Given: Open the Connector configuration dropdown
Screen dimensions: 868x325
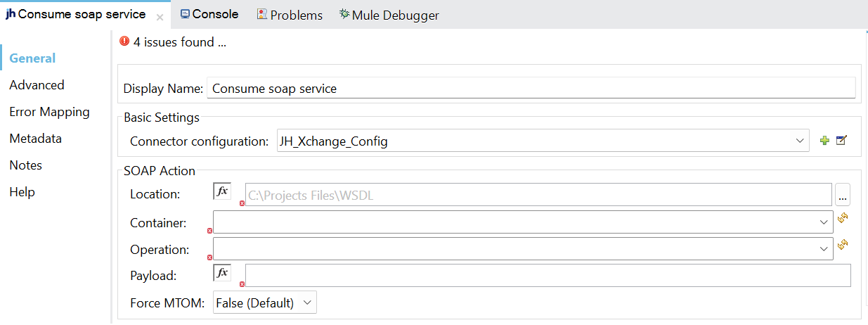Looking at the screenshot, I should pos(799,141).
